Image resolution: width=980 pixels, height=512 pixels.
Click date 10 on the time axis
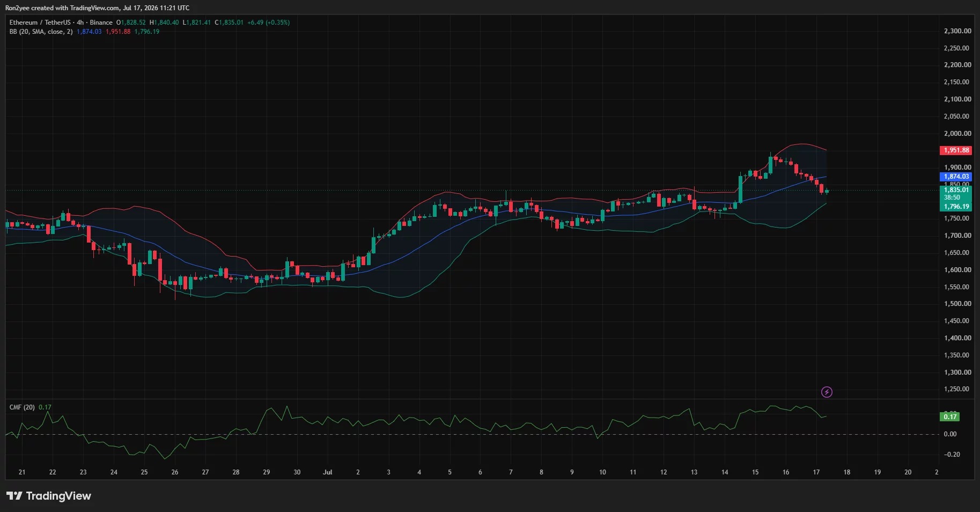(x=602, y=472)
